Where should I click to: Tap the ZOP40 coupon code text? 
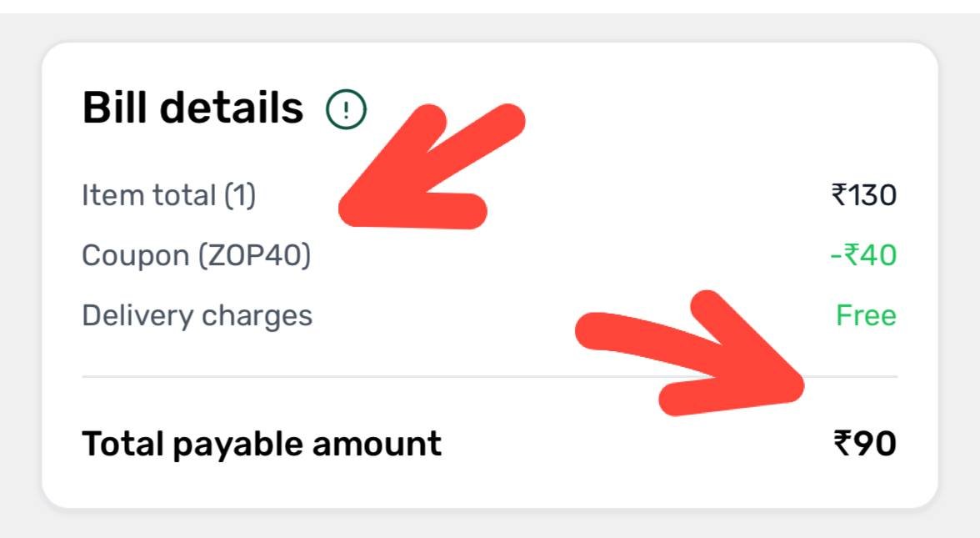click(255, 255)
